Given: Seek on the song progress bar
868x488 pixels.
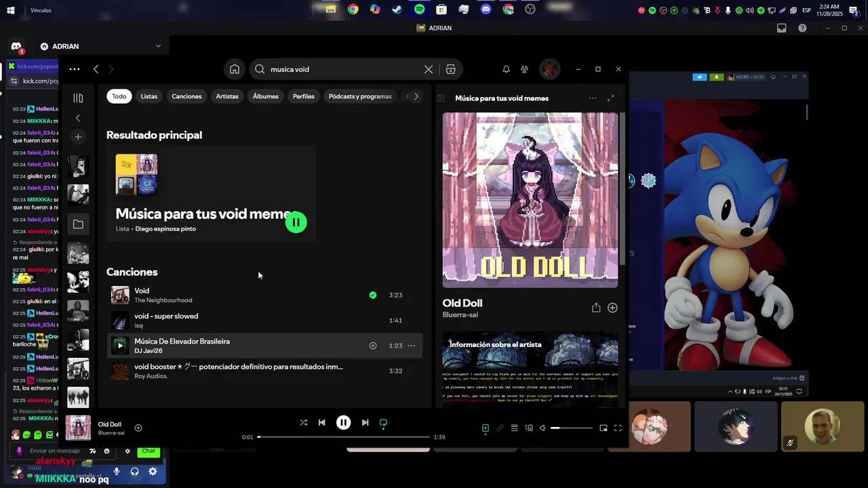Looking at the screenshot, I should point(344,437).
